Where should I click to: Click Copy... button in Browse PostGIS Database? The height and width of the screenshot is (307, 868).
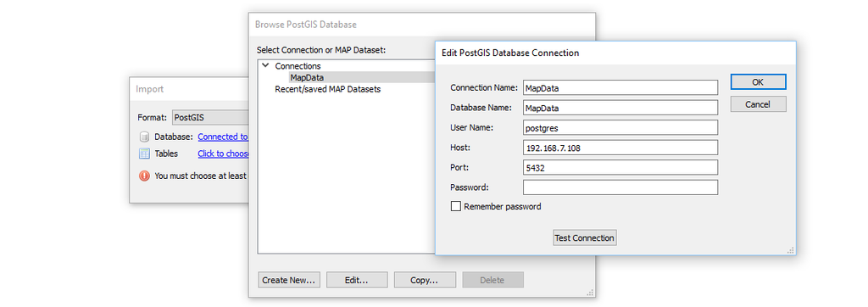(x=425, y=280)
